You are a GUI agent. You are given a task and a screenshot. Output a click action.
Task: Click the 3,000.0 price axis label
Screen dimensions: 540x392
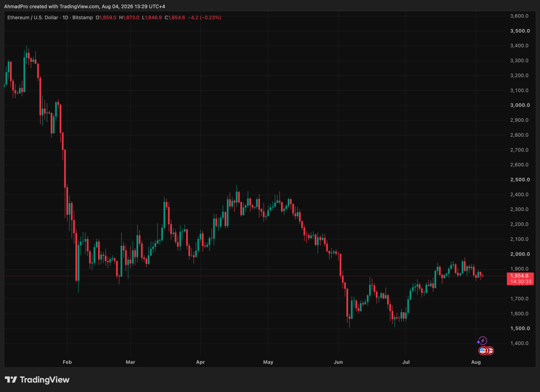click(520, 105)
